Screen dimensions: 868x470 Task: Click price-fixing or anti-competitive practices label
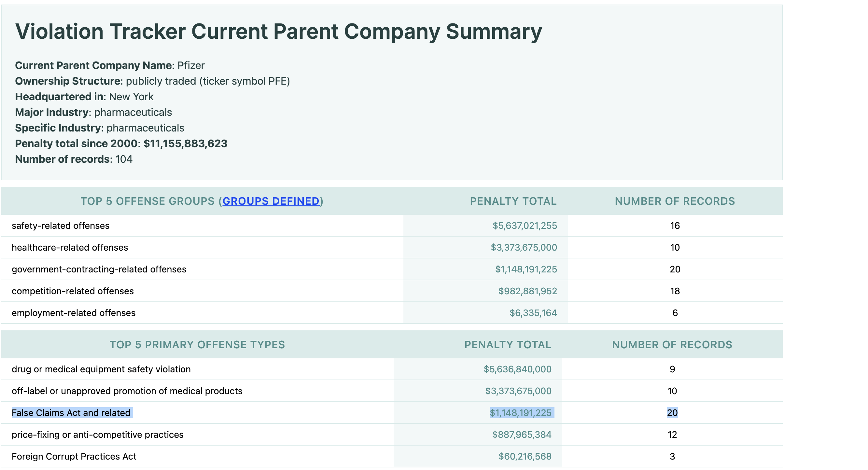[98, 435]
